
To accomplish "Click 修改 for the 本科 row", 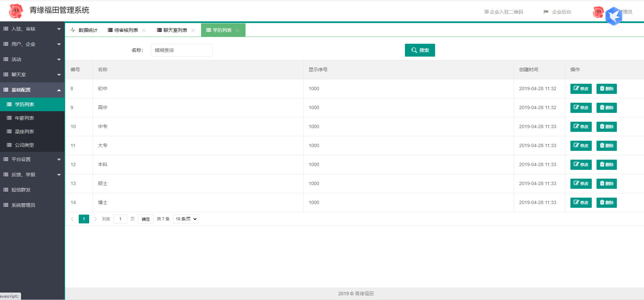I will (581, 165).
